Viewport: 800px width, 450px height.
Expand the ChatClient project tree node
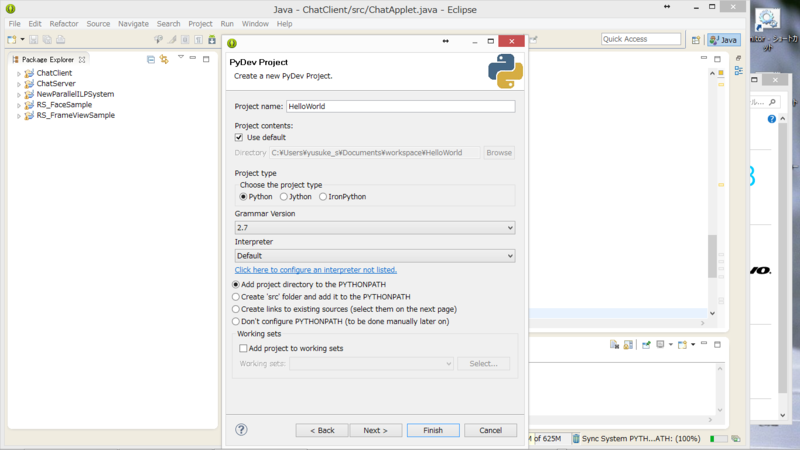pyautogui.click(x=19, y=73)
